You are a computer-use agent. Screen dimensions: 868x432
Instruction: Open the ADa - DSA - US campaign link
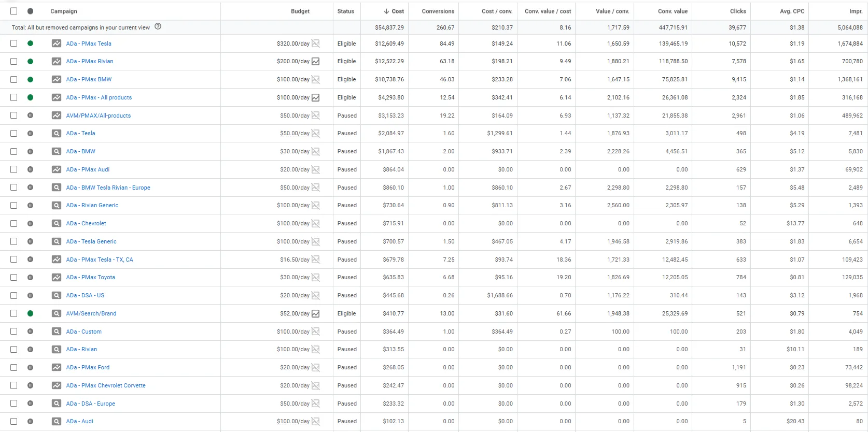tap(85, 295)
